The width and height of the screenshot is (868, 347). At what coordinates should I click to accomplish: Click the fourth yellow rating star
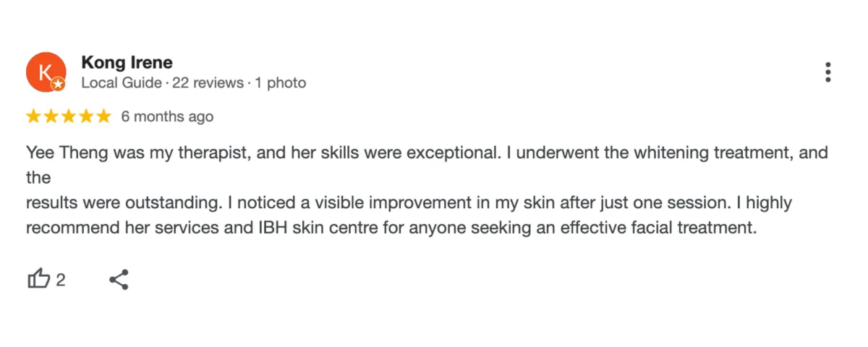point(86,116)
